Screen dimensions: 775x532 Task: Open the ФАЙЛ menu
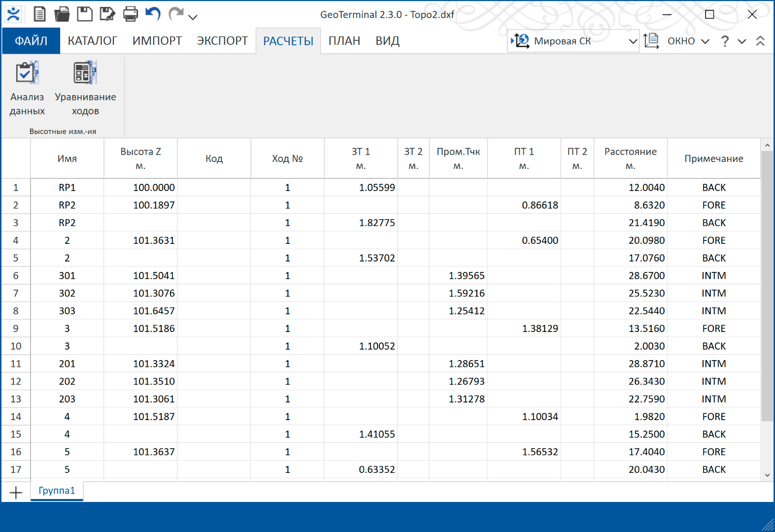[31, 41]
